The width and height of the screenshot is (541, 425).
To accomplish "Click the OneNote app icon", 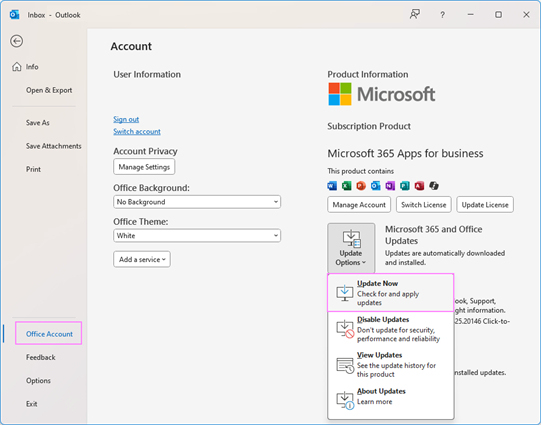I will 390,186.
